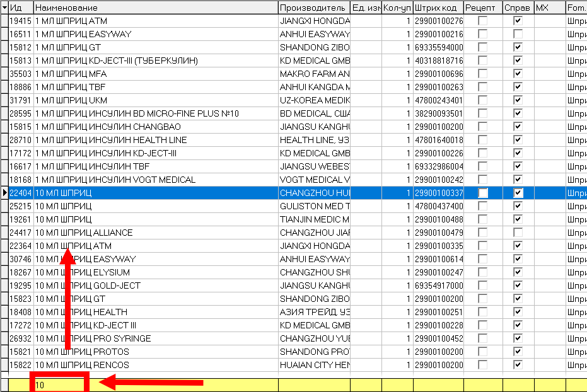The width and height of the screenshot is (587, 392).
Task: Toggle Рецепт for 10 МЛ ШПРИЦ GOLD-JECT
Action: point(483,285)
